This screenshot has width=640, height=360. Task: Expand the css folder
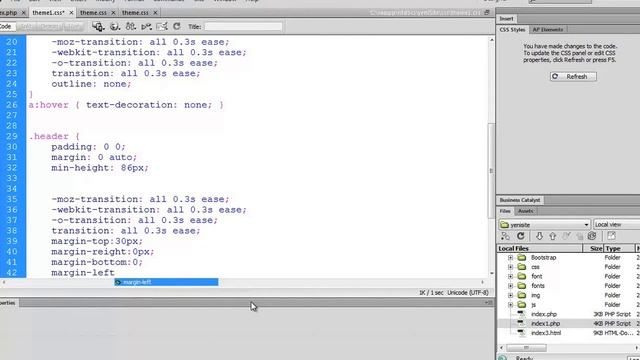[510, 267]
